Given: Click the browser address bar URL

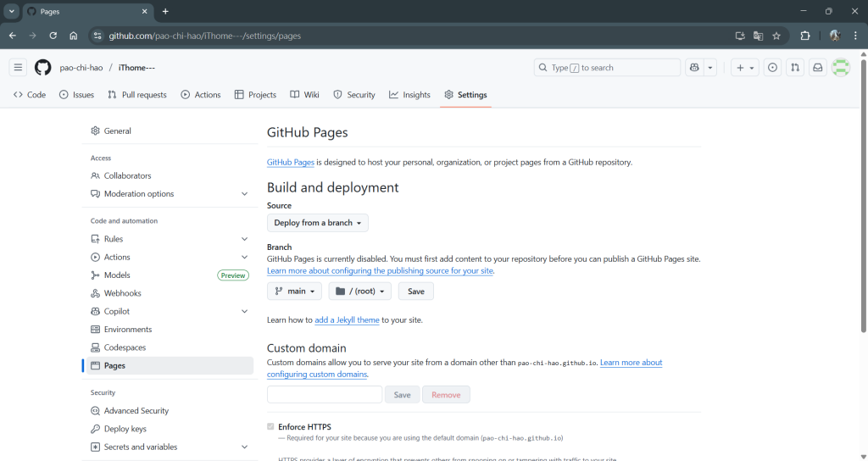Looking at the screenshot, I should pyautogui.click(x=205, y=36).
